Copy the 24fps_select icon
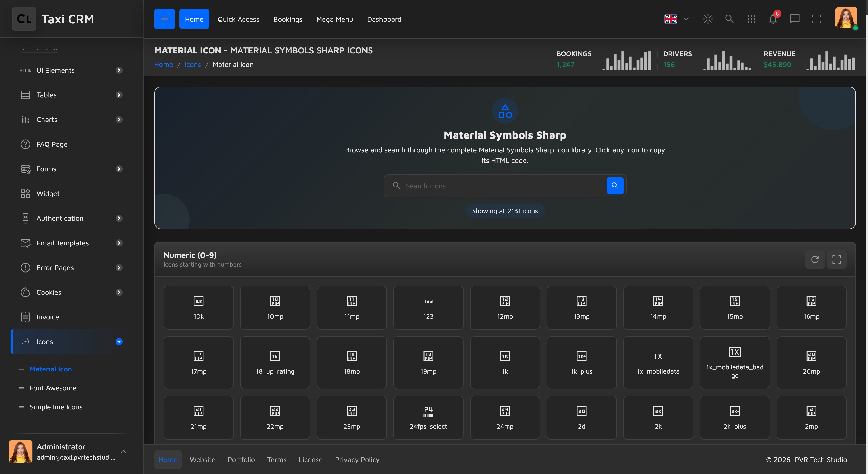This screenshot has width=868, height=474. pyautogui.click(x=428, y=417)
